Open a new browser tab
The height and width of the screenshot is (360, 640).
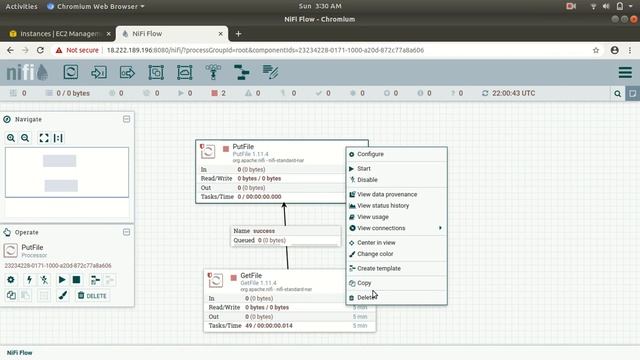pyautogui.click(x=238, y=34)
